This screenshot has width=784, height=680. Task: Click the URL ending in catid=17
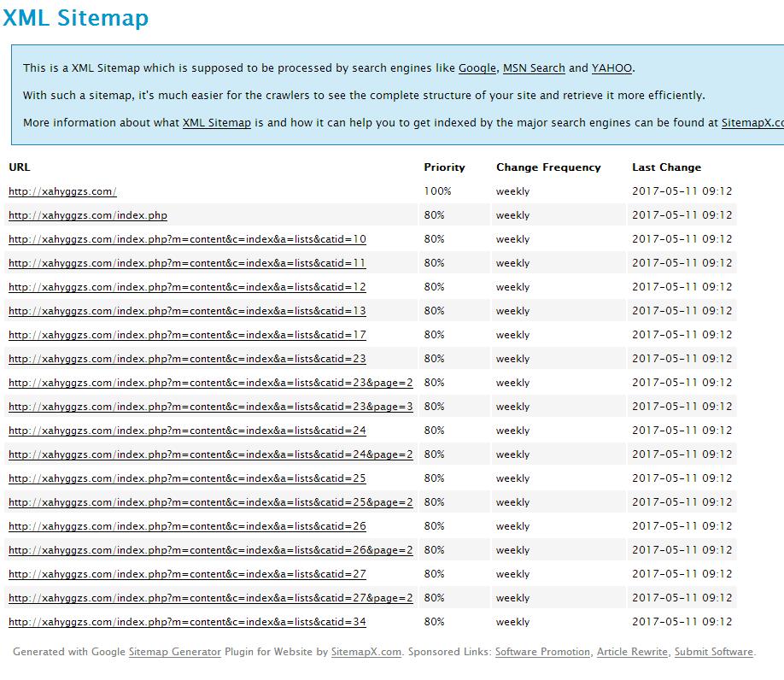[x=187, y=335]
